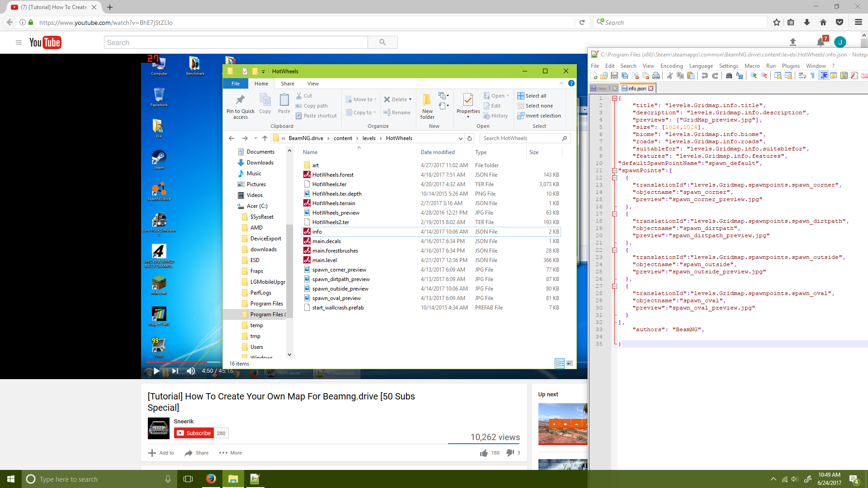Open address bar history dropdown in Explorer
Viewport: 868px width, 488px height.
pos(460,138)
